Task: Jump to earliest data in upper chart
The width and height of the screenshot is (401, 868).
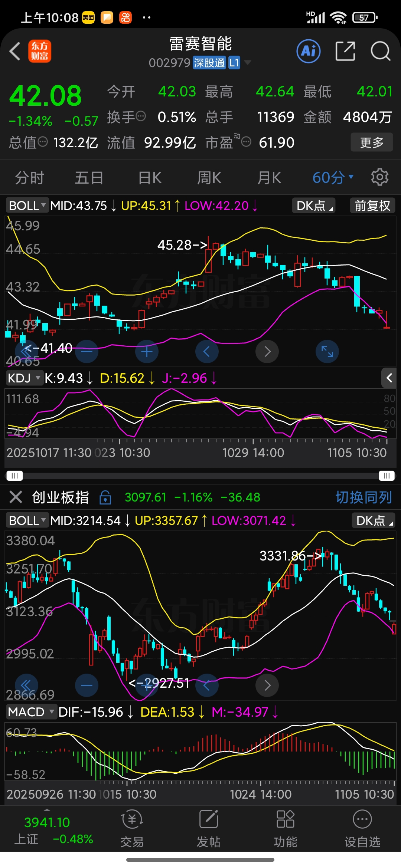Action: coord(26,351)
